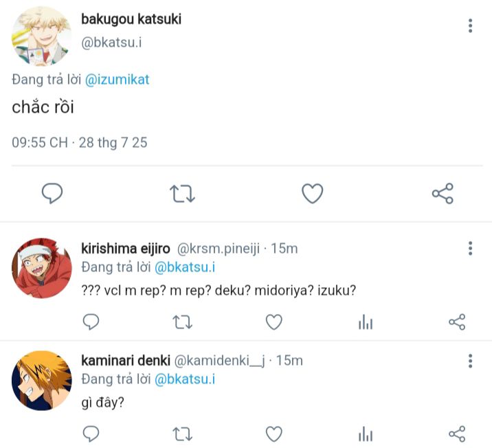
Task: Reply to kaminari denki's tweet
Action: (x=91, y=434)
